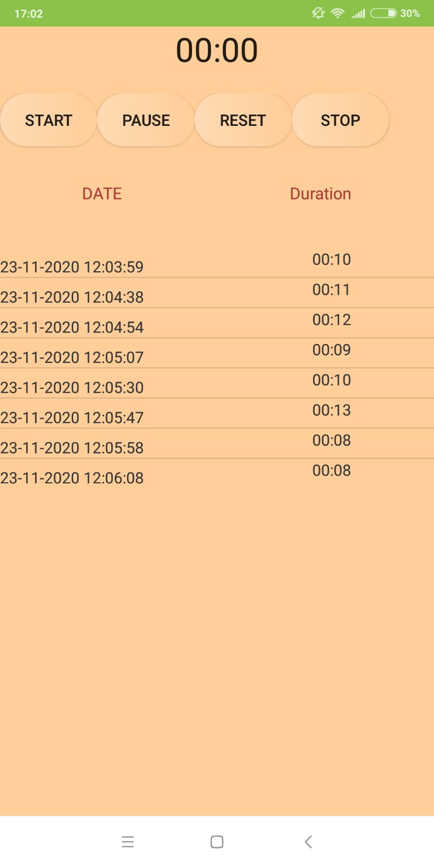Tap the STOP button
The width and height of the screenshot is (434, 868).
[340, 120]
